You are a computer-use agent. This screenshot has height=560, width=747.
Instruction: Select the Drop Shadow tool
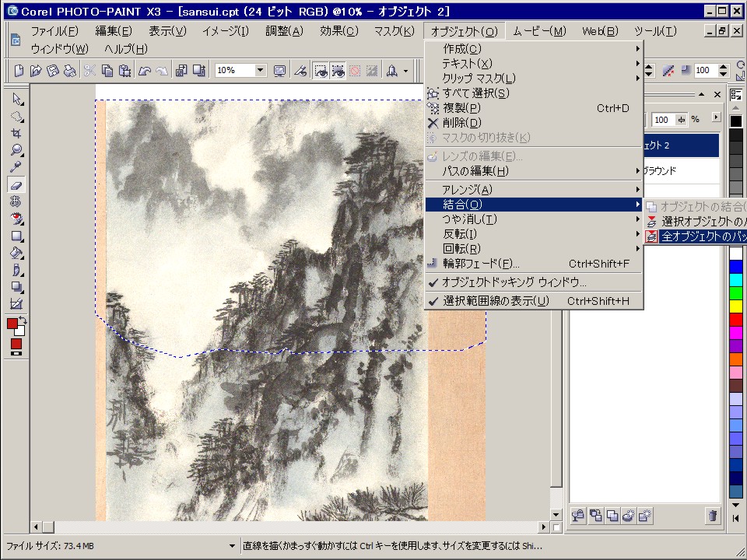(x=16, y=287)
